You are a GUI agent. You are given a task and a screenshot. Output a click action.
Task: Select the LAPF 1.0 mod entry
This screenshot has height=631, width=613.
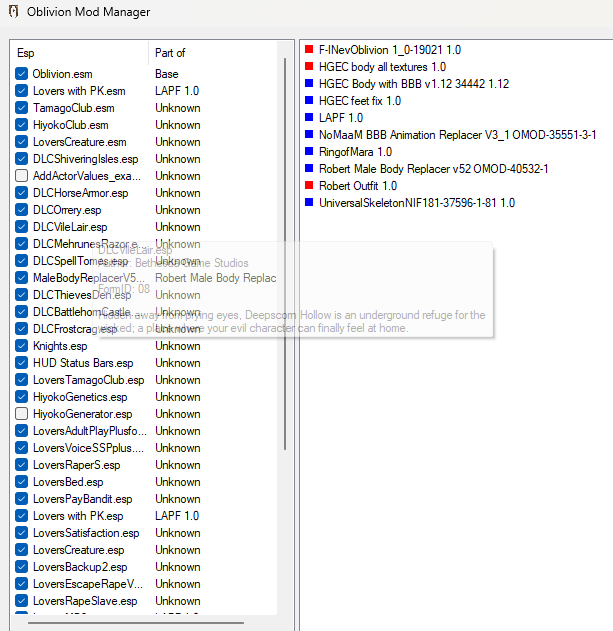tap(341, 118)
